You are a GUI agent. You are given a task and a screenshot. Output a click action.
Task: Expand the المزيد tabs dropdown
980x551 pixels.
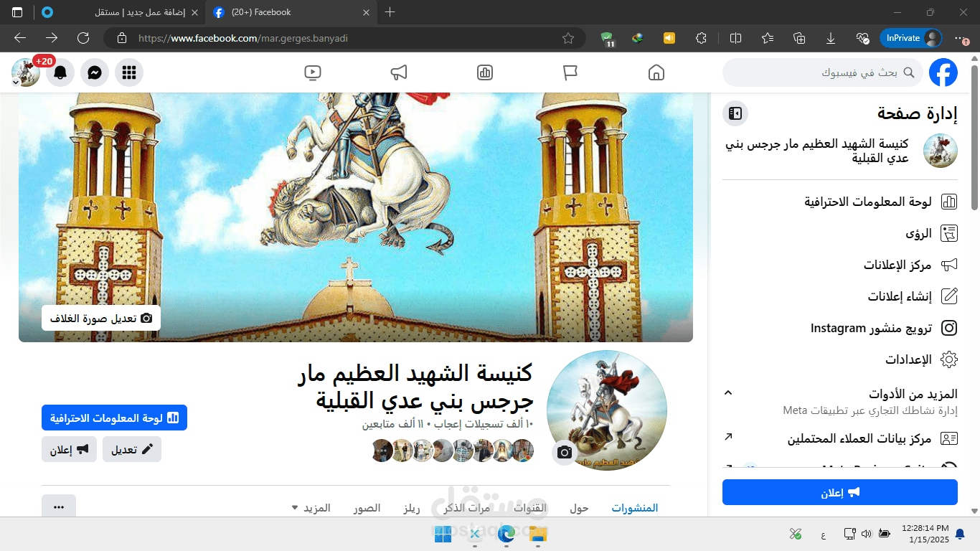pyautogui.click(x=311, y=508)
